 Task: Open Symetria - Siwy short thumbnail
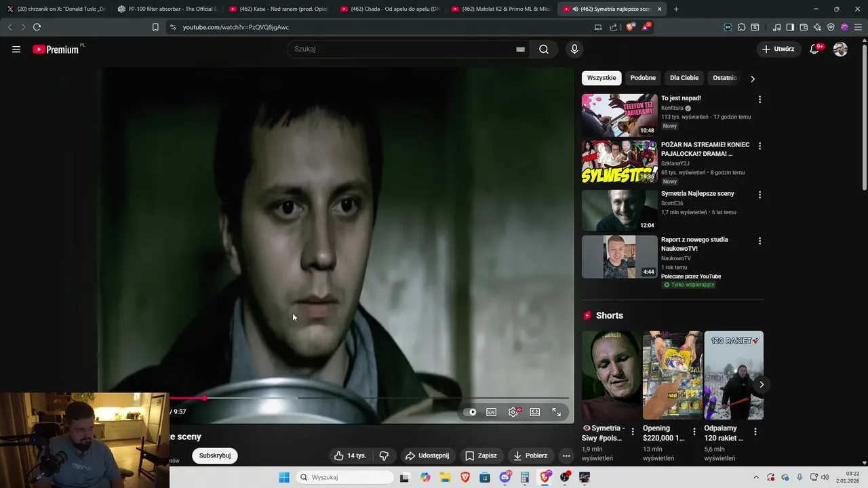pyautogui.click(x=611, y=375)
